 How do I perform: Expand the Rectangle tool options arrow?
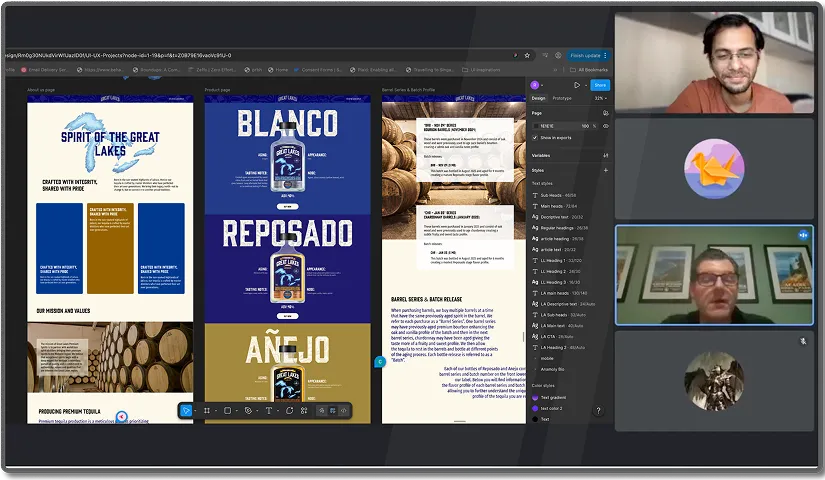point(236,411)
